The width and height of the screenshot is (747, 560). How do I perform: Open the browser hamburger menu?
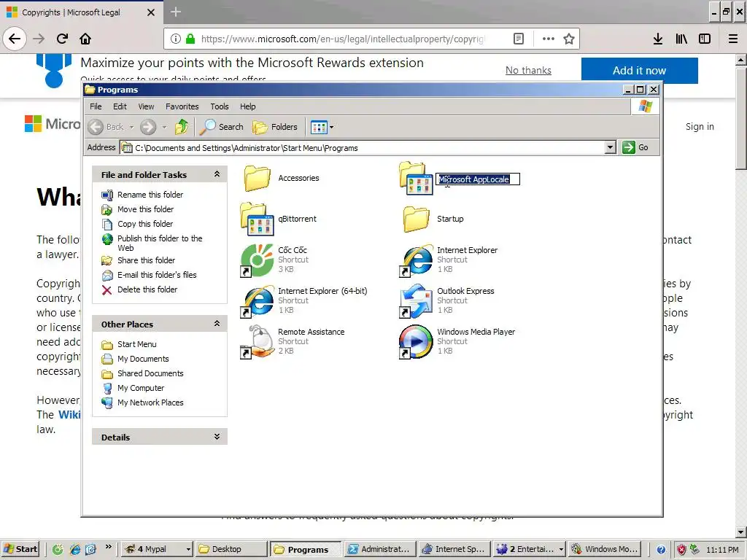pos(733,39)
